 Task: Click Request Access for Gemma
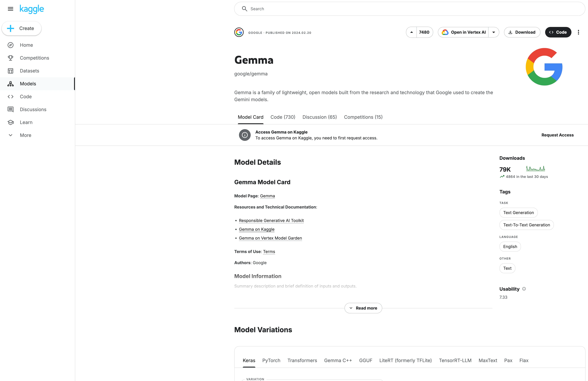pos(557,135)
